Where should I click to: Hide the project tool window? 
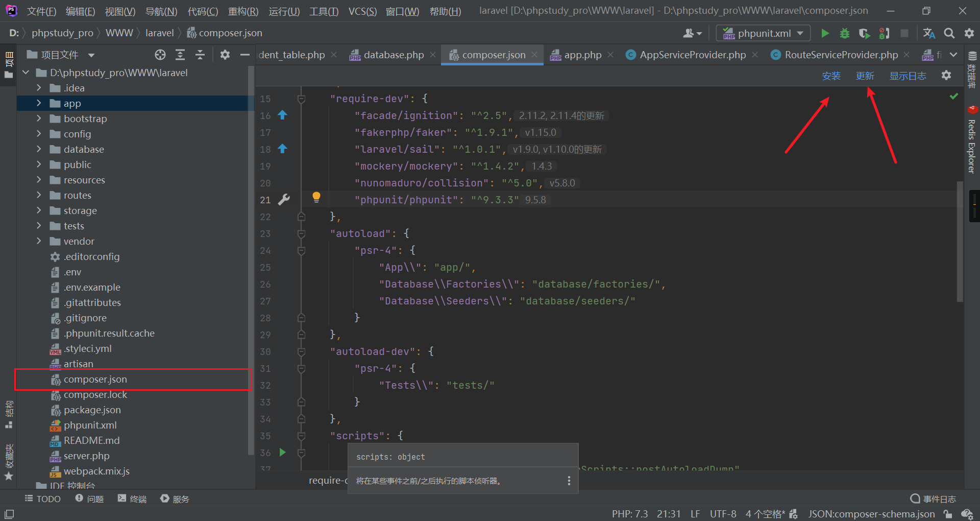[x=245, y=55]
